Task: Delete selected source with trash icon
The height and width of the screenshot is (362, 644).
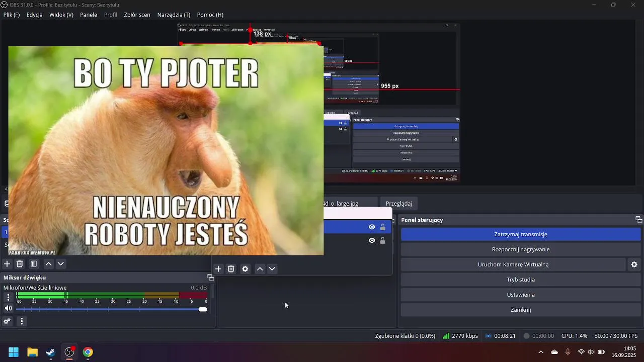Action: pyautogui.click(x=231, y=269)
